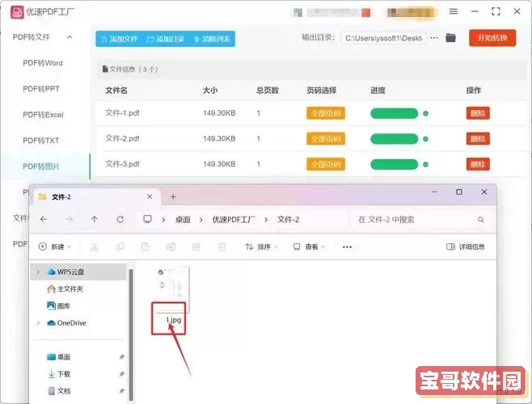The width and height of the screenshot is (532, 404).
Task: Click the 添加目录 button
Action: [166, 39]
